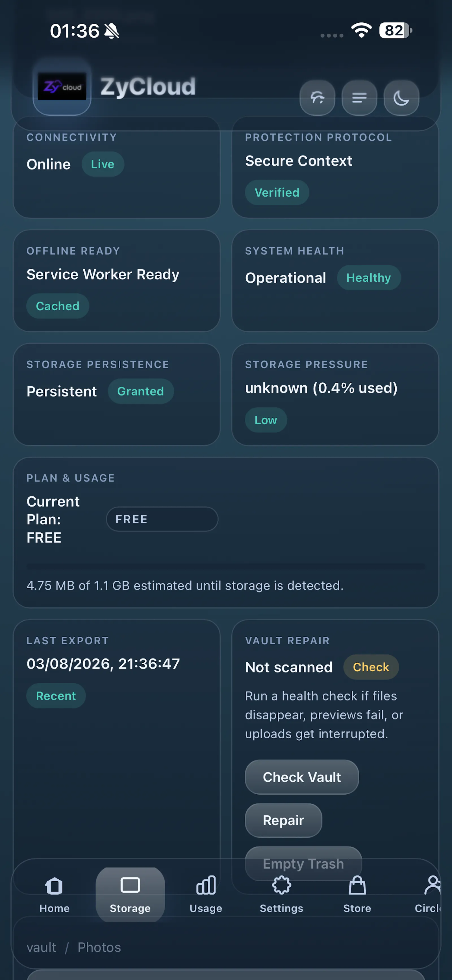Image resolution: width=452 pixels, height=980 pixels.
Task: Tap the Secure Context text
Action: [299, 161]
